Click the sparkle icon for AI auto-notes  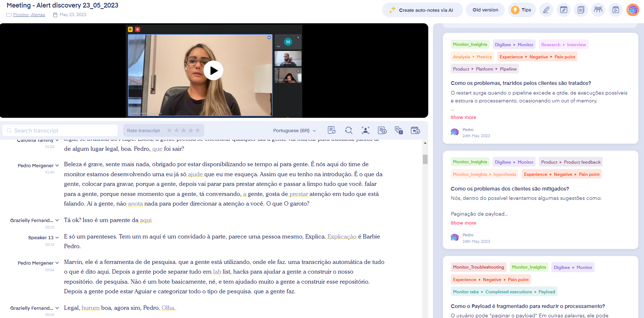coord(392,10)
